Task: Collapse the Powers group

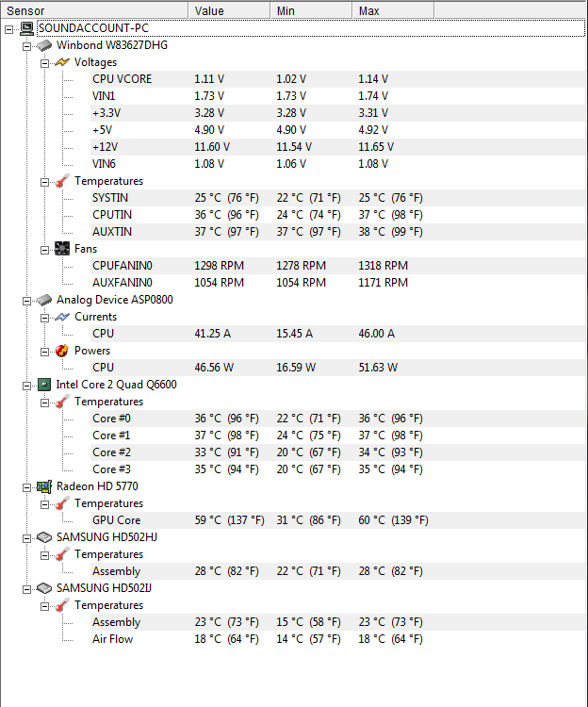Action: click(x=44, y=353)
